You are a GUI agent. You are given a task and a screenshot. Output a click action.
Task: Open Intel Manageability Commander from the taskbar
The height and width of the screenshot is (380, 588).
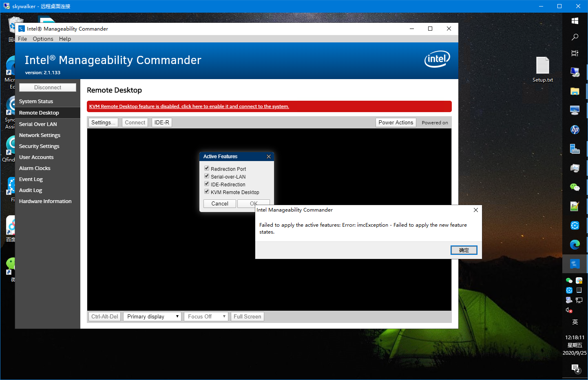(x=575, y=263)
